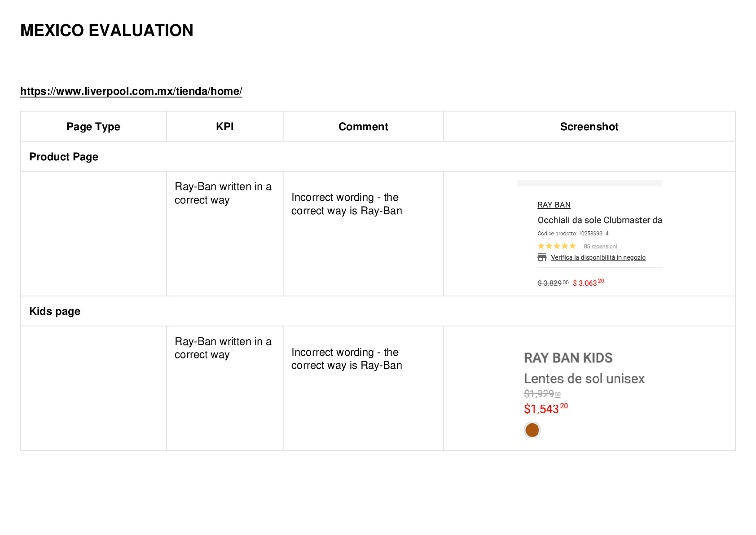The height and width of the screenshot is (535, 756).
Task: Click the store availability shop icon
Action: 542,257
